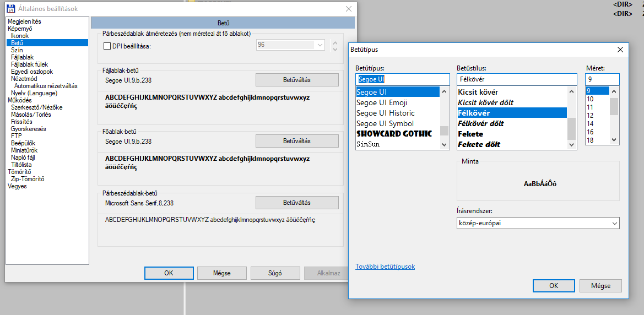Click OK in the Betűtípus dialog

click(x=553, y=286)
